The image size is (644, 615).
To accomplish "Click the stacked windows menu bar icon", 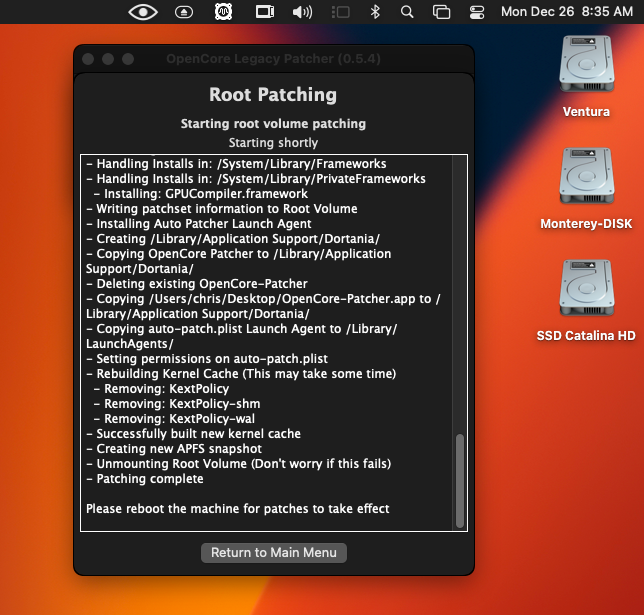I will [x=442, y=12].
